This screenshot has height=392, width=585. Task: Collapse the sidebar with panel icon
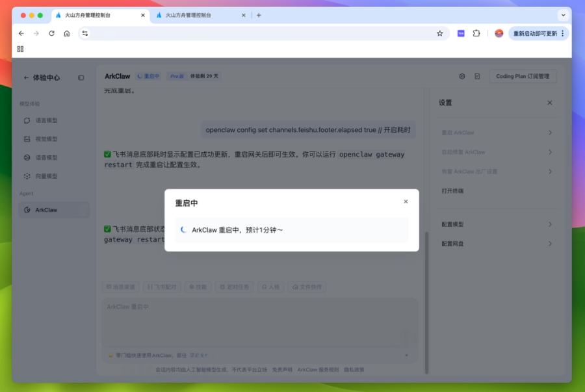pos(81,77)
